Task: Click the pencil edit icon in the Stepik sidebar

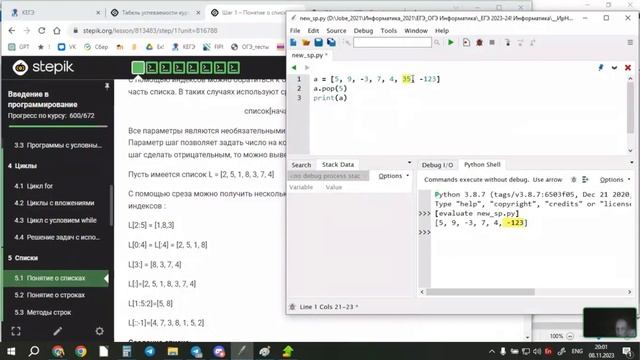Action: [58, 331]
